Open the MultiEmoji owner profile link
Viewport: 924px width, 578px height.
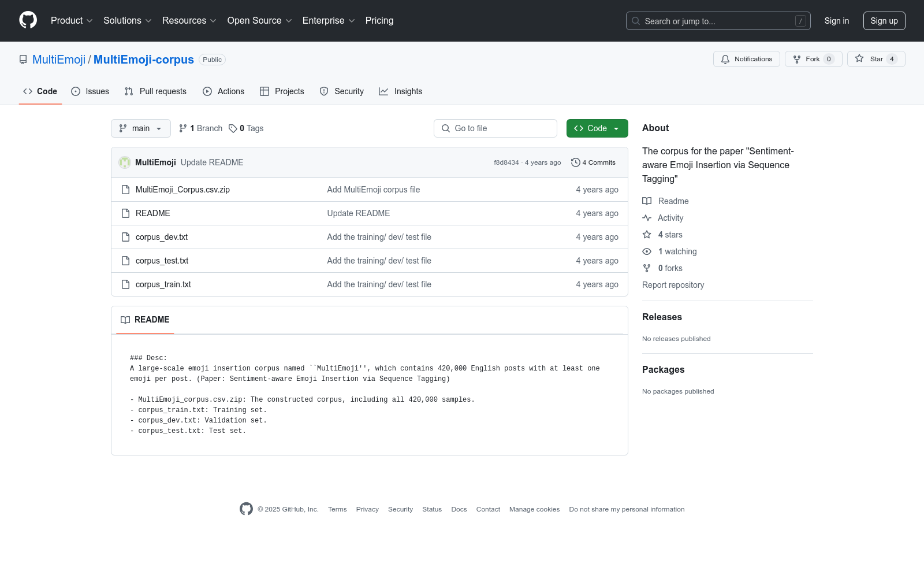pos(59,60)
